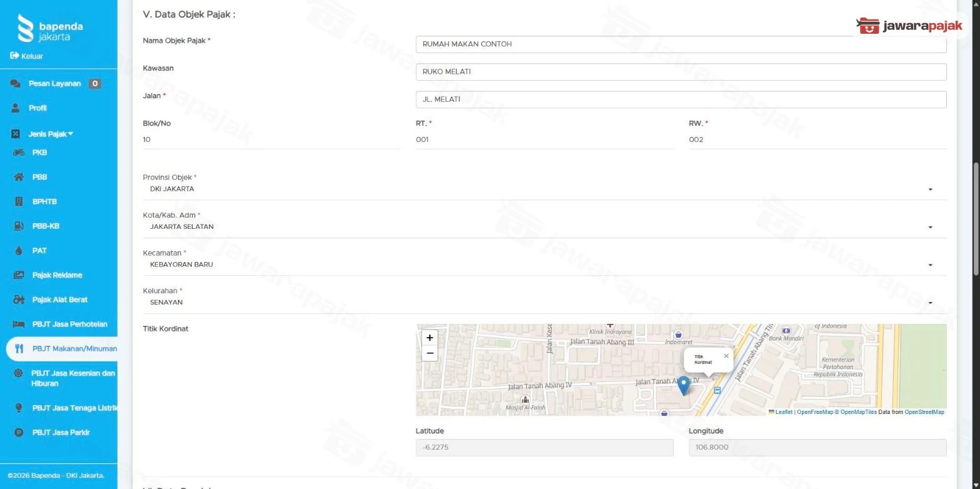Open the Leaflet attribution link
This screenshot has height=489, width=980.
coord(780,412)
